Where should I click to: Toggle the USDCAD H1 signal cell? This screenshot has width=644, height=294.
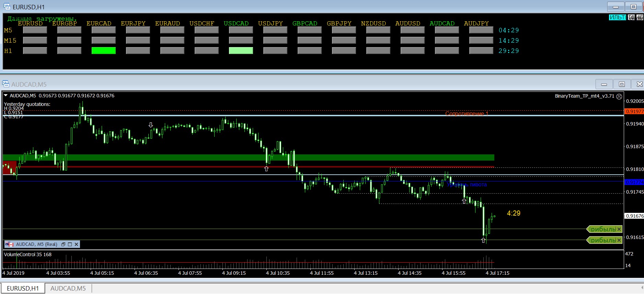point(241,51)
